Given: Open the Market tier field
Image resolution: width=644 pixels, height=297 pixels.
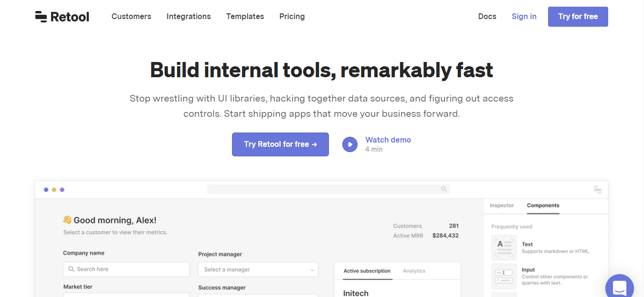Looking at the screenshot, I should [126, 296].
